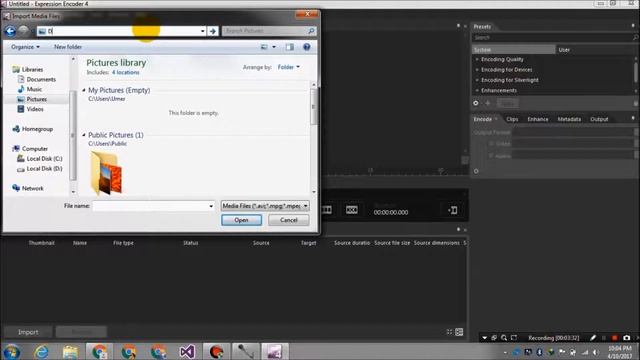Viewport: 640px width, 360px height.
Task: Click New folder in dialog toolbar
Action: [68, 47]
